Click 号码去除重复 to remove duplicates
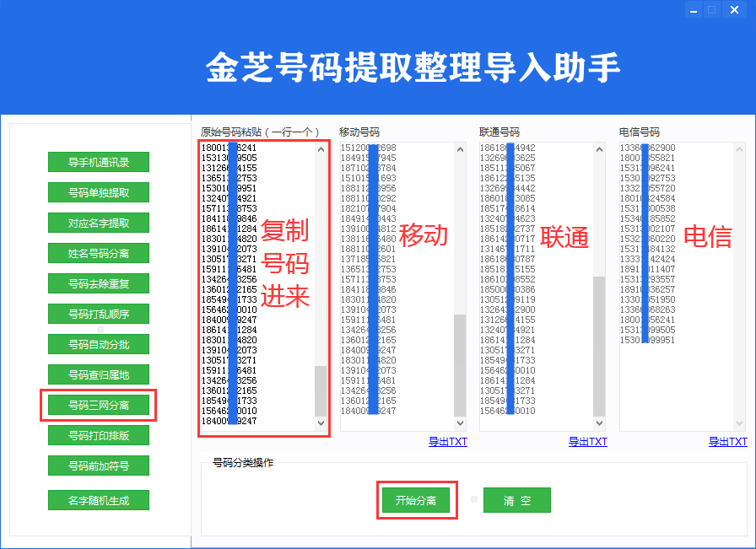The image size is (756, 549). 99,283
